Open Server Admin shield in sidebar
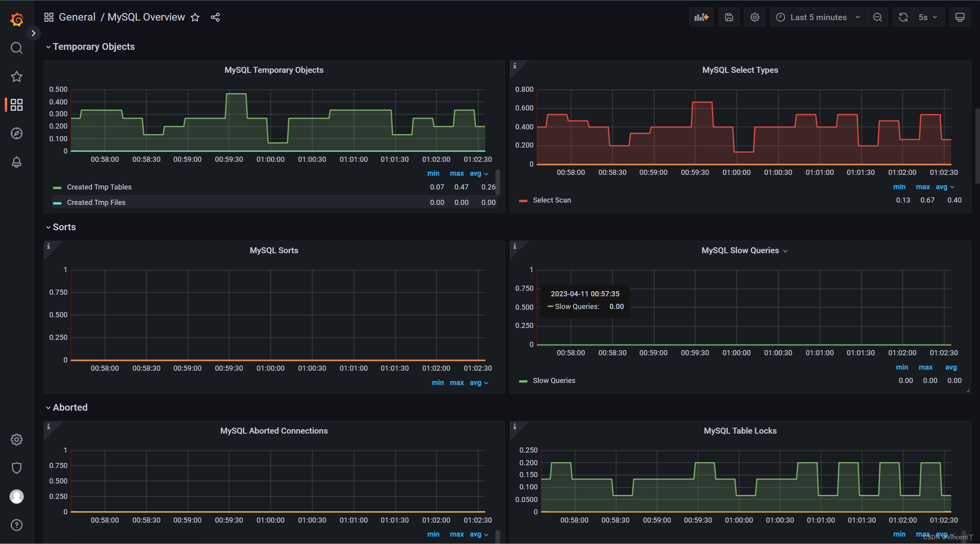This screenshot has width=980, height=544. click(x=16, y=468)
